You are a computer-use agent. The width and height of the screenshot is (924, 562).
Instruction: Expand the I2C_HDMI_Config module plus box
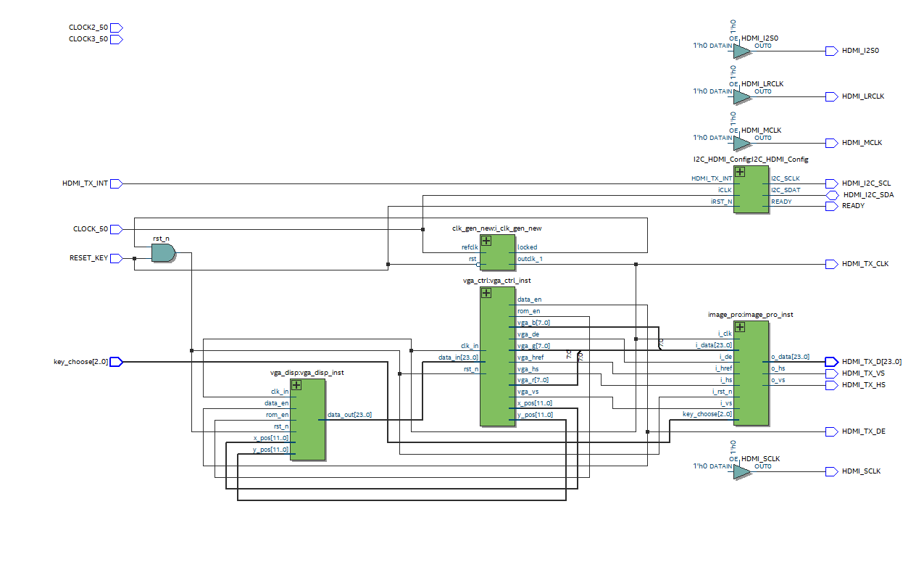click(740, 172)
